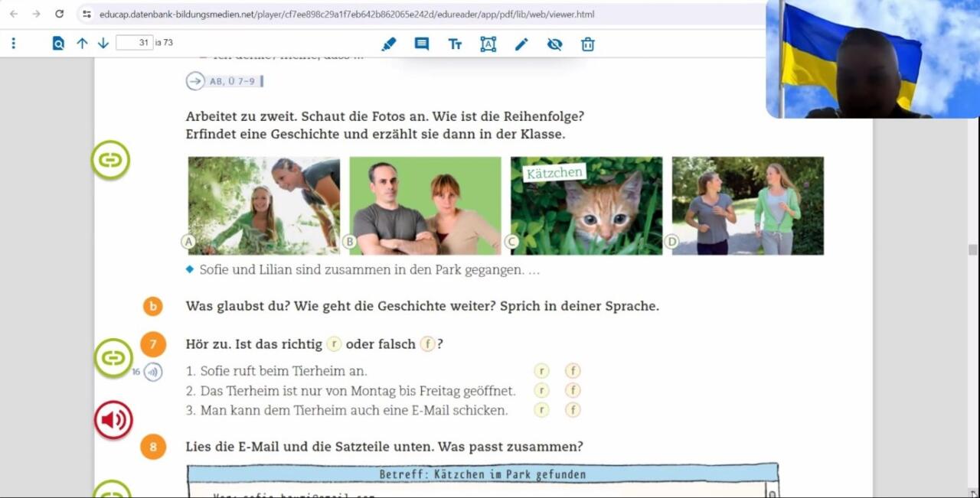This screenshot has width=980, height=498.
Task: Toggle hiding annotations with crossed-eye icon
Action: pos(555,44)
